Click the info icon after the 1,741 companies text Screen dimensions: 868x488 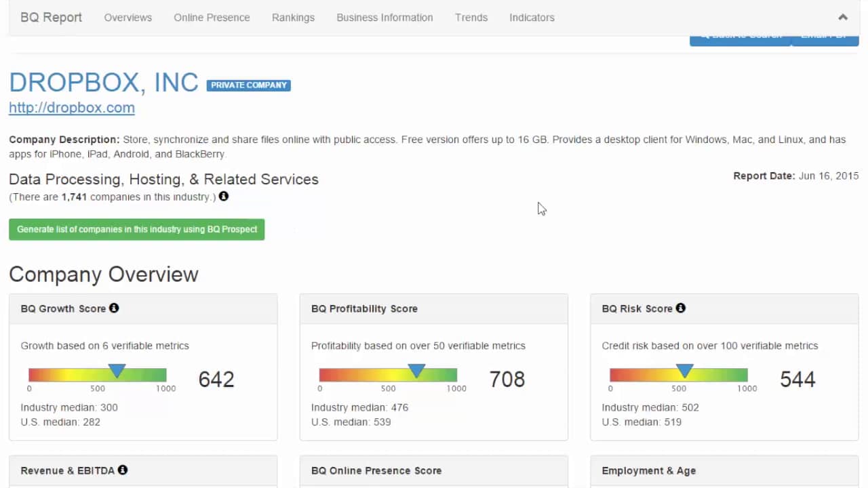224,197
